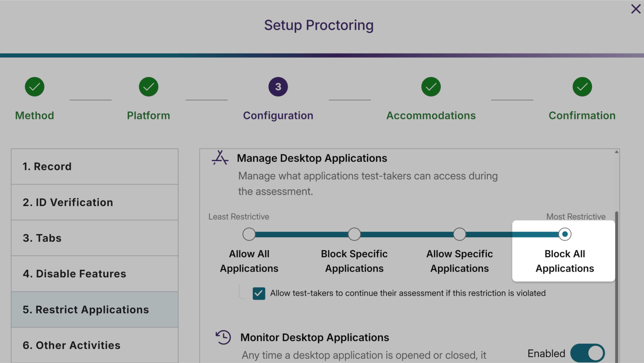Select the Allow All Applications option
Image resolution: width=644 pixels, height=363 pixels.
click(x=249, y=234)
